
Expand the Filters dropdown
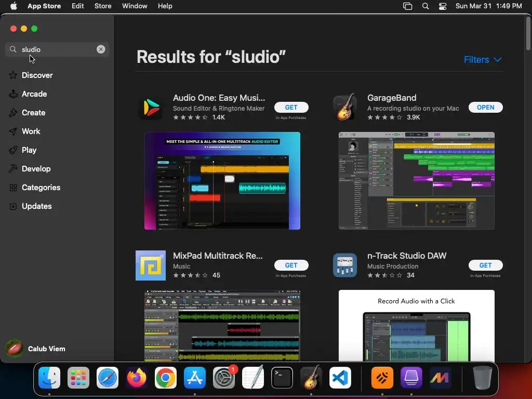click(x=483, y=60)
